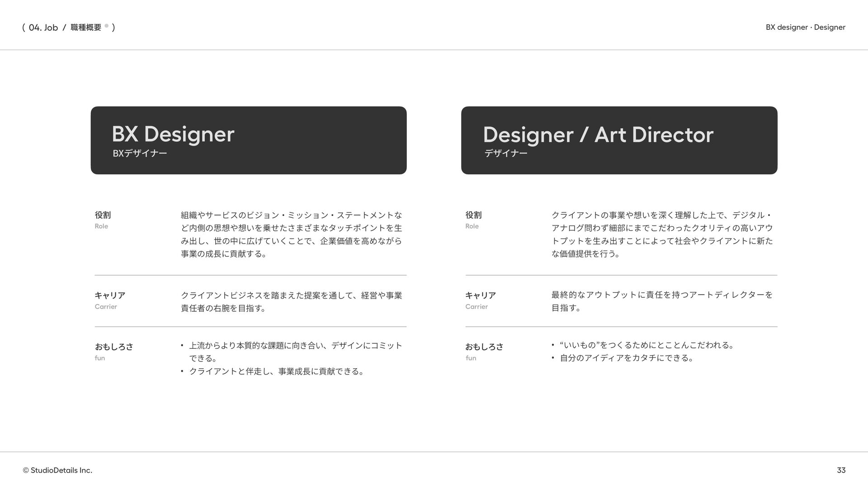Click the BX Designer heading card
868x488 pixels.
click(248, 140)
